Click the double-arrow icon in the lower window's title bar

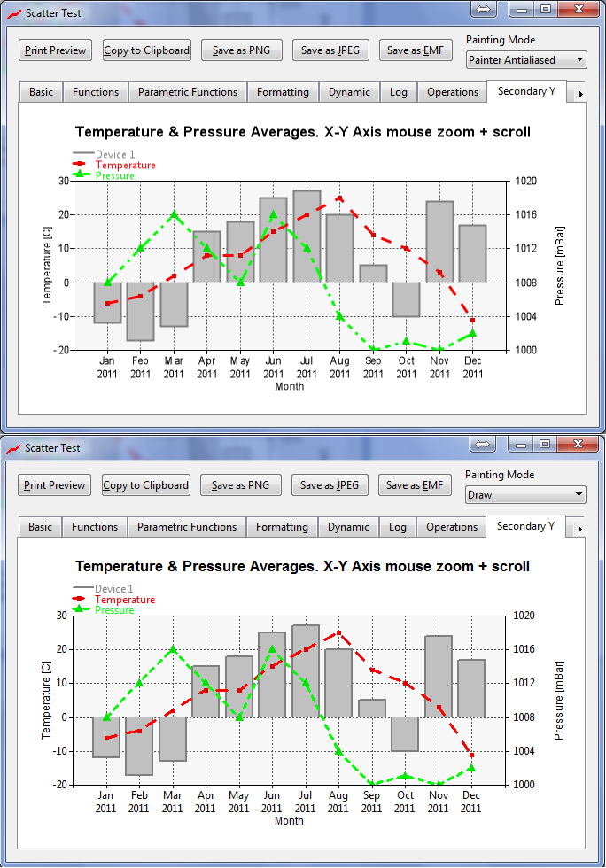coord(484,445)
